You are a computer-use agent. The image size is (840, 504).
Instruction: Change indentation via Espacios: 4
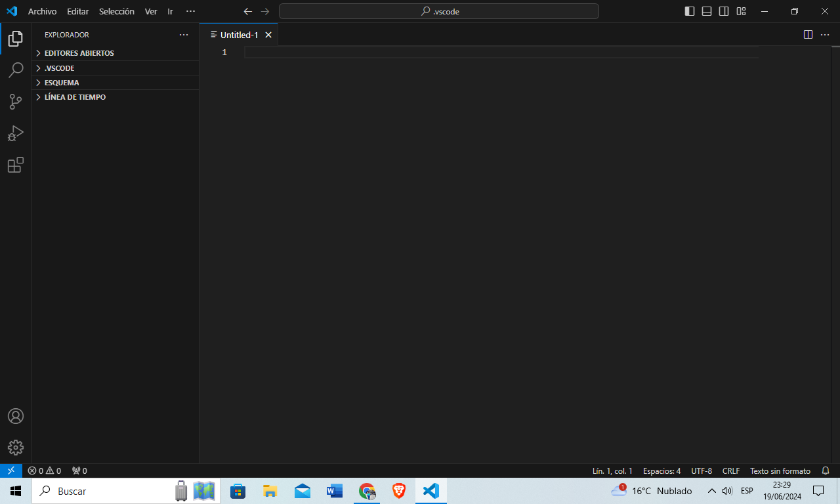click(x=661, y=471)
